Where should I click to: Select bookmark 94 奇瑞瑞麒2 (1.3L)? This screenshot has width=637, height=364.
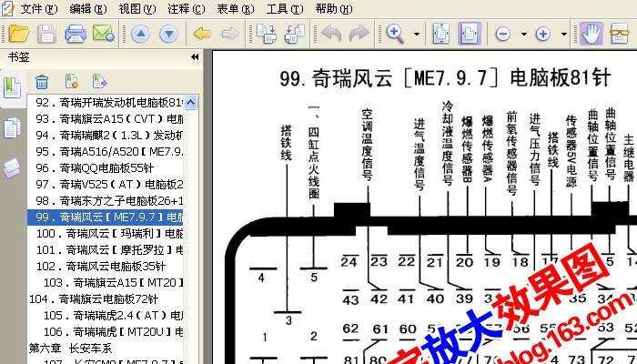pyautogui.click(x=109, y=136)
